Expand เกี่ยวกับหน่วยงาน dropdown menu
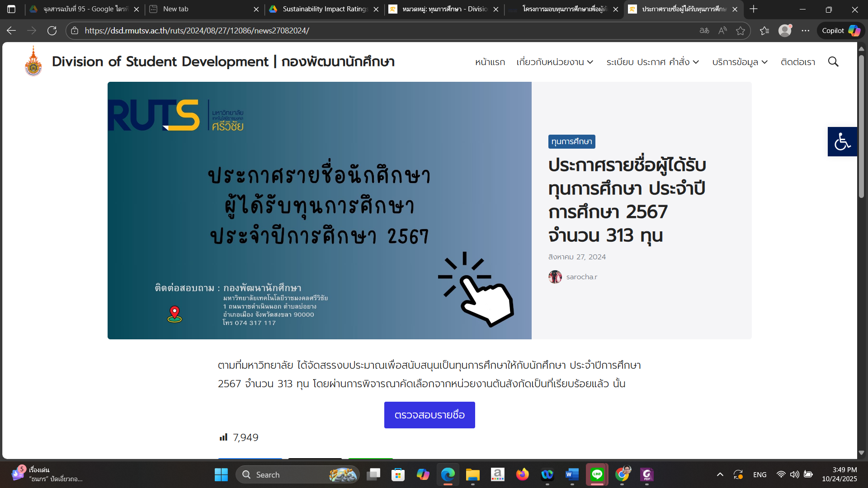Viewport: 868px width, 488px height. click(x=555, y=62)
